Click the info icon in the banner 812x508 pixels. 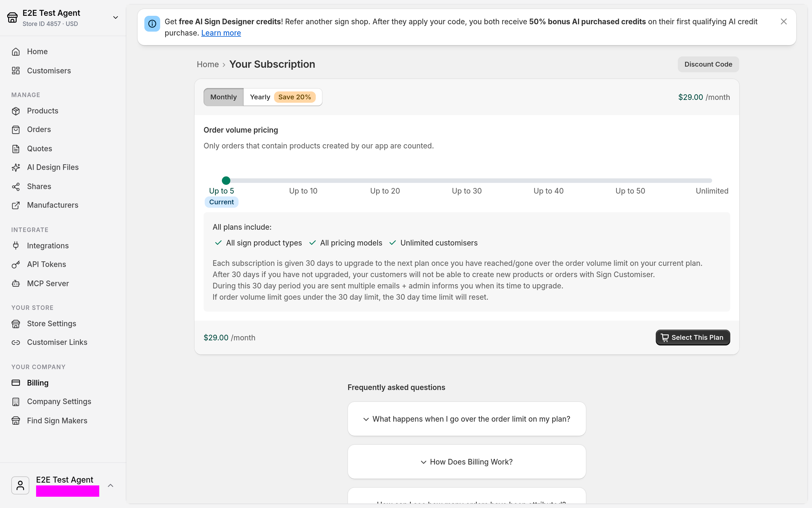tap(152, 23)
